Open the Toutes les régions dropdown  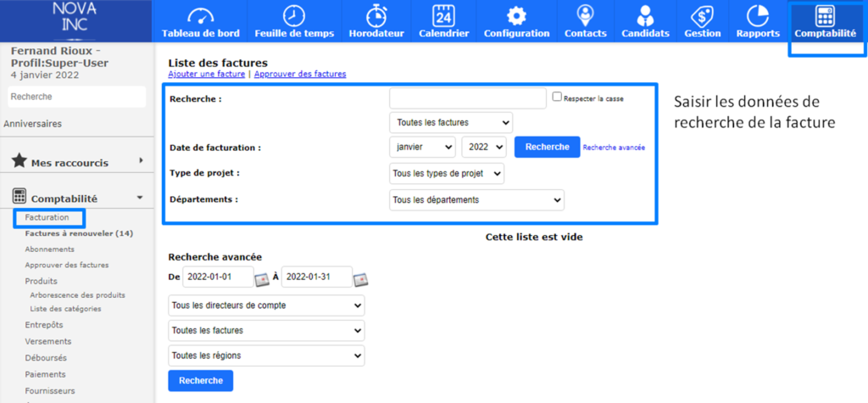266,355
